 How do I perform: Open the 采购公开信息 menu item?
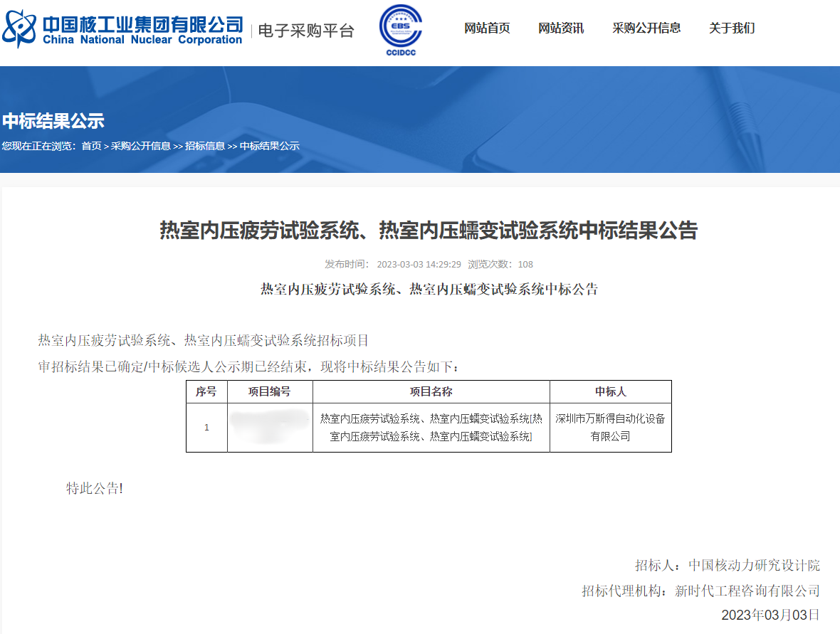click(646, 28)
